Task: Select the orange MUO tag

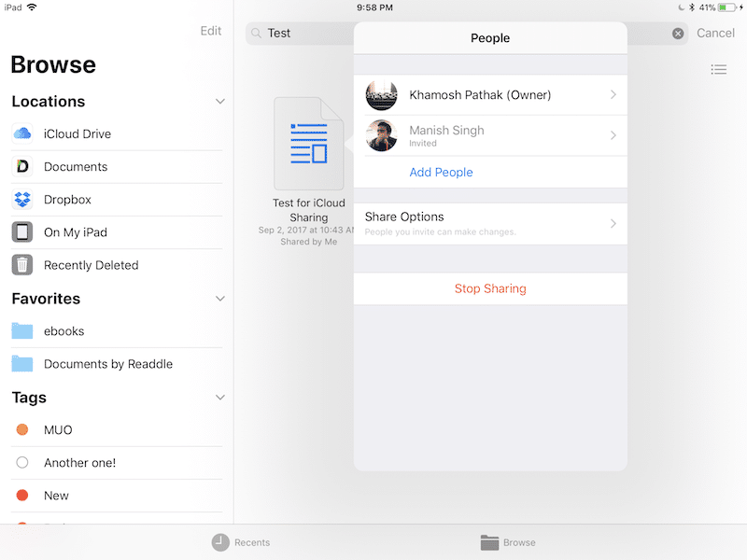Action: tap(22, 430)
